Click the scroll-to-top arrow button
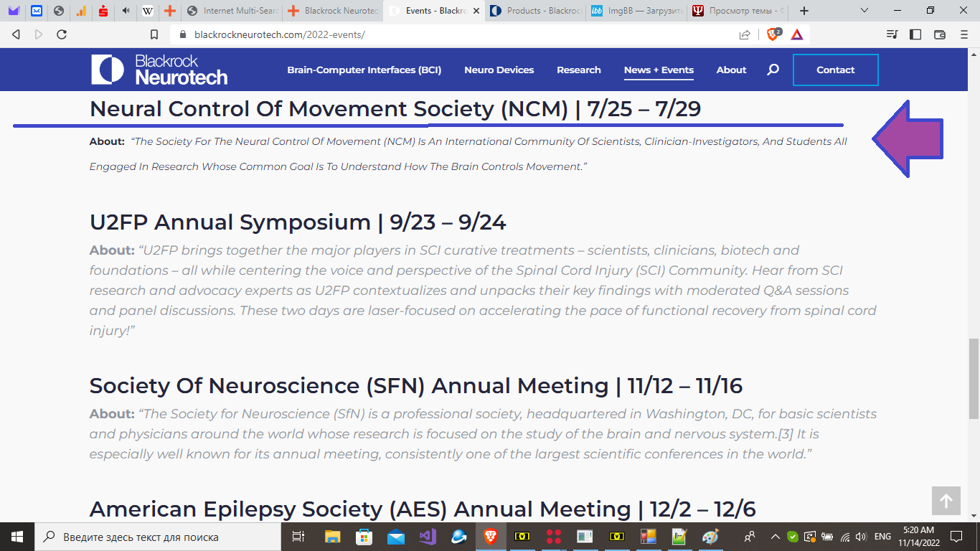 coord(946,501)
